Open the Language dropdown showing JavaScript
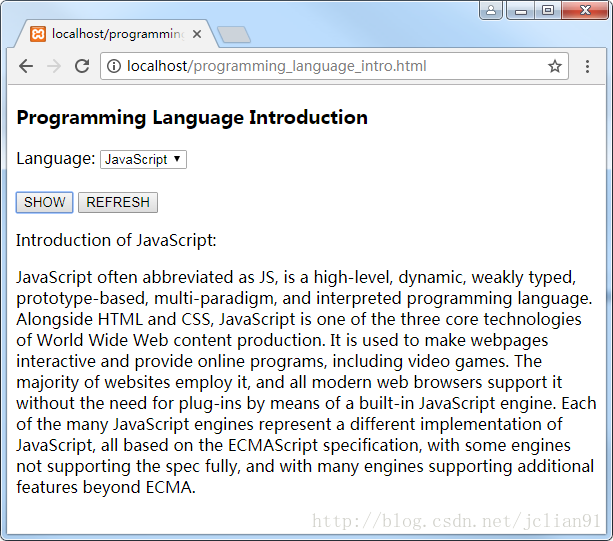 tap(143, 159)
